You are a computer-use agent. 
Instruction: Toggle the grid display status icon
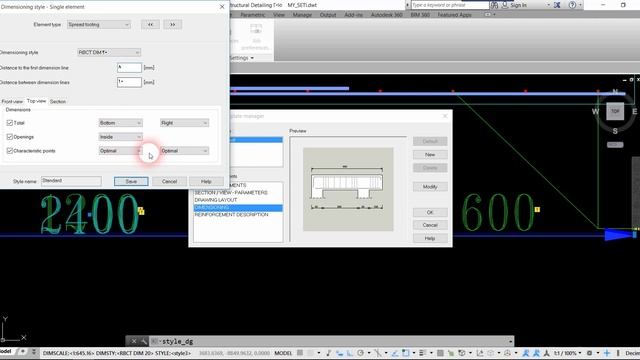click(x=300, y=353)
